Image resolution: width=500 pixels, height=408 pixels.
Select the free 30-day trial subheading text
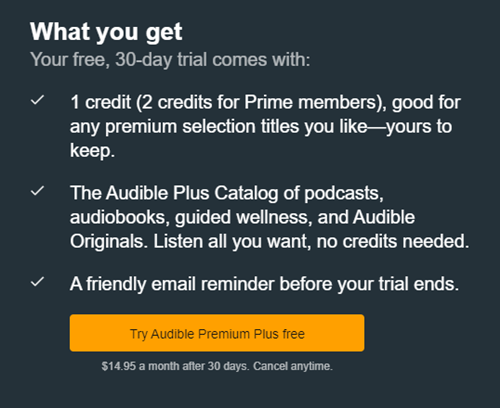[x=170, y=60]
